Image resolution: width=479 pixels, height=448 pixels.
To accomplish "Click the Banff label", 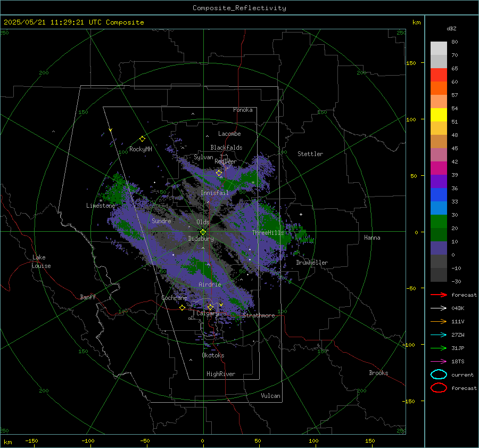I will (88, 297).
